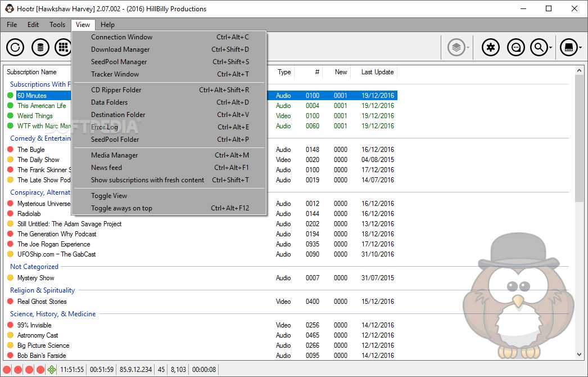Open dropdown arrow beside drive icon
This screenshot has height=377, width=588.
(x=581, y=48)
